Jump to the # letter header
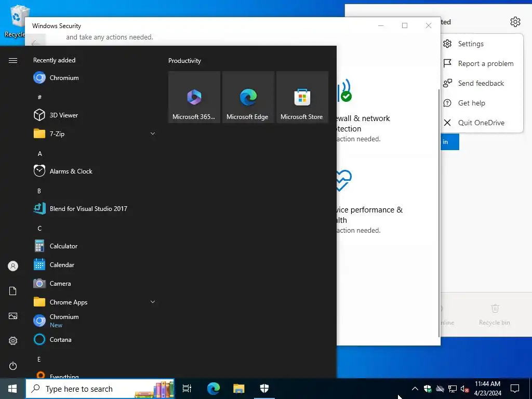Image resolution: width=532 pixels, height=399 pixels. 39,97
